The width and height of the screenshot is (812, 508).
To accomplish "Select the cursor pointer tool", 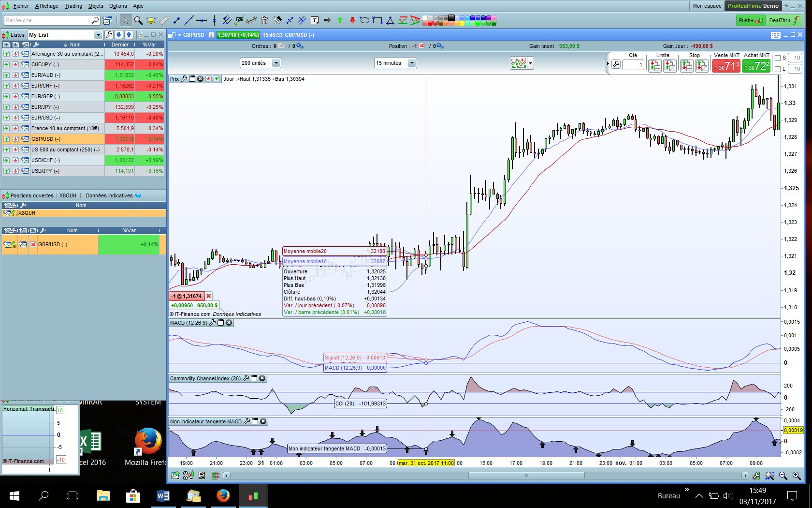I will click(x=126, y=20).
